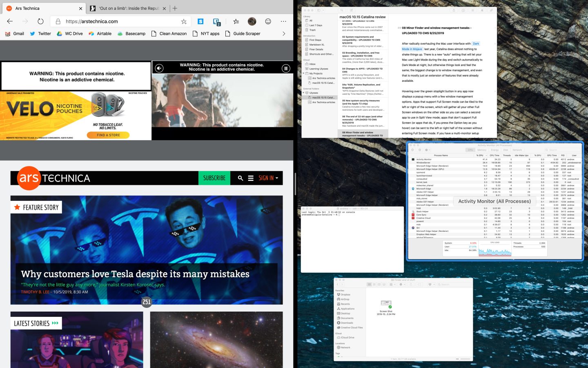Expand the Sign In dropdown

[268, 178]
